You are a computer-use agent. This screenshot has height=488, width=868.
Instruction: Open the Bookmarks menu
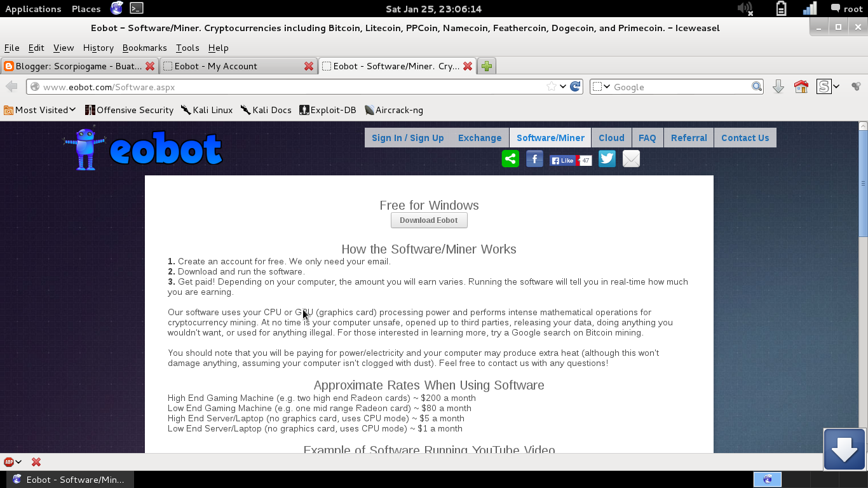(x=144, y=48)
